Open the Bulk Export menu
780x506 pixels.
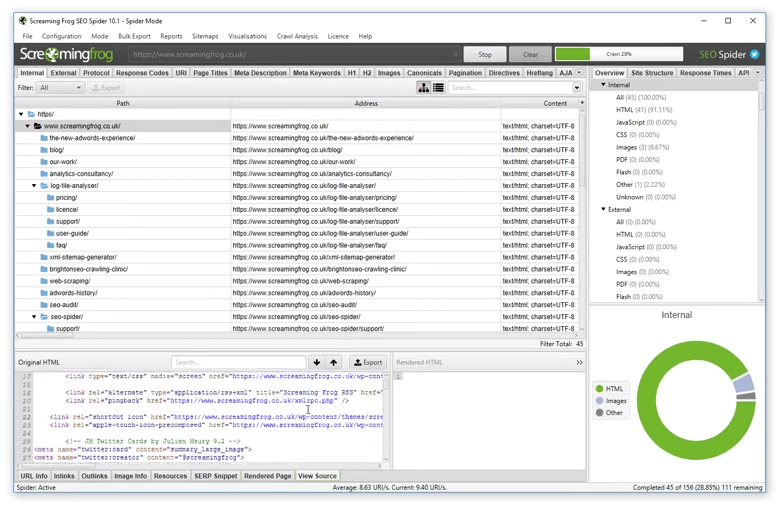click(x=134, y=36)
